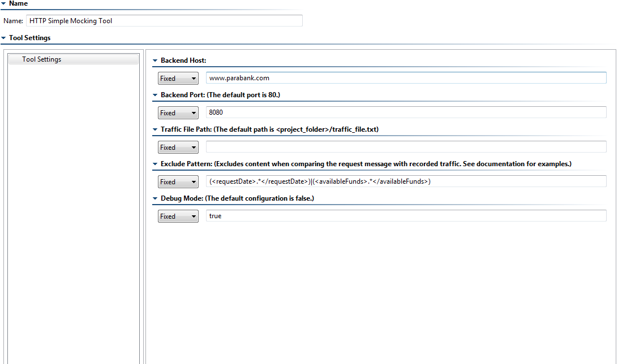Click the Exclude Pattern heading text
618x364 pixels.
pyautogui.click(x=366, y=164)
